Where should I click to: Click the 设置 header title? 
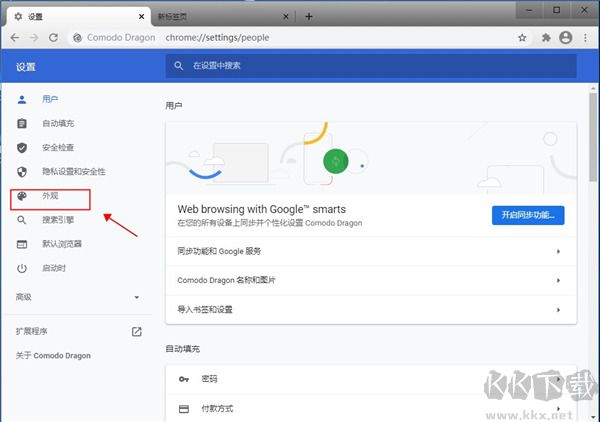(x=26, y=67)
